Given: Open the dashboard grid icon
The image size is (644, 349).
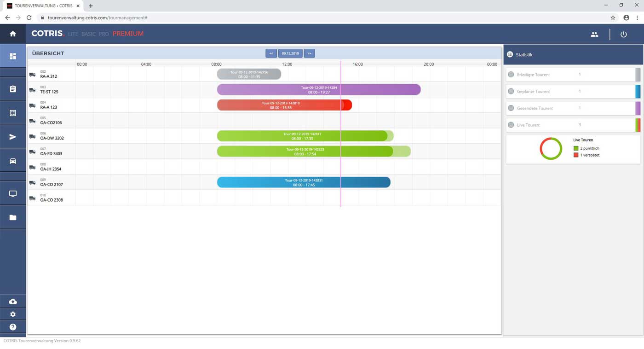Looking at the screenshot, I should (13, 56).
